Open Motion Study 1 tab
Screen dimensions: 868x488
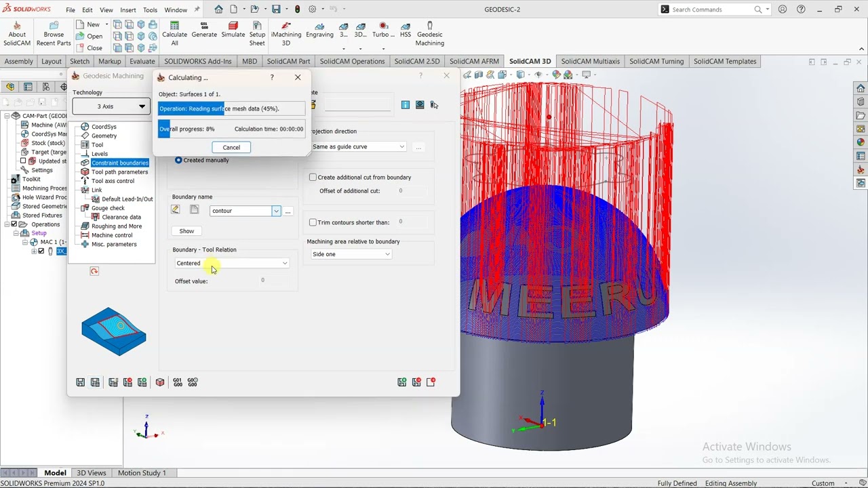pos(142,473)
